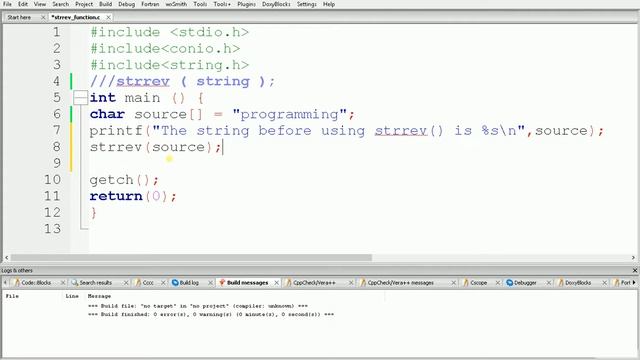640x360 pixels.
Task: Switch to the Cscope tab
Action: 478,282
